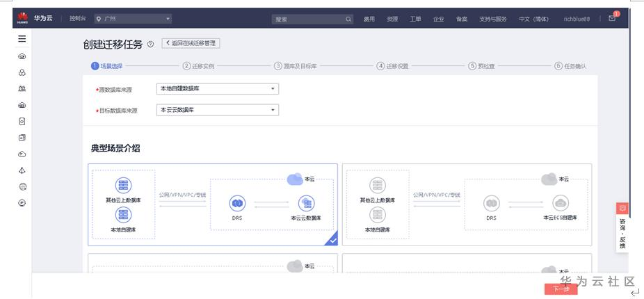Viewport: 644px width, 299px height.
Task: Open the 目标数据库来源 dropdown
Action: click(217, 110)
